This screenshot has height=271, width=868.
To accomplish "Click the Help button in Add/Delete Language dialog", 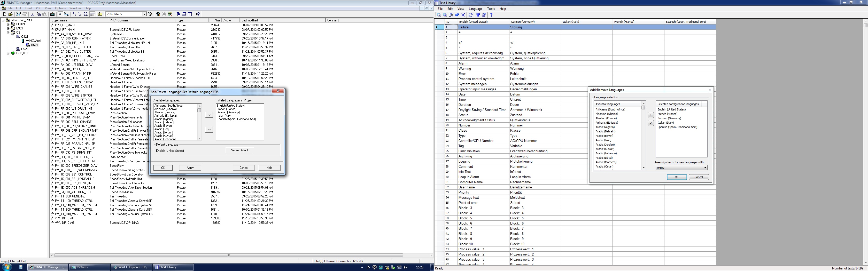I will (x=269, y=168).
